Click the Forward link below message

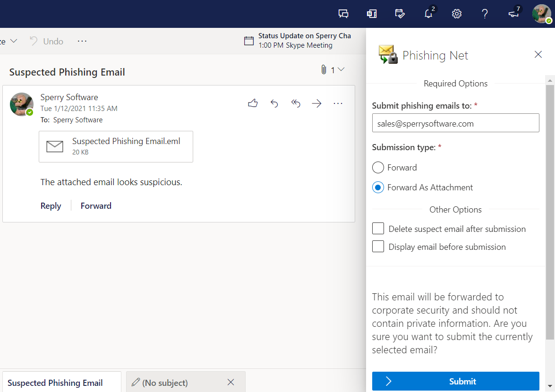96,206
